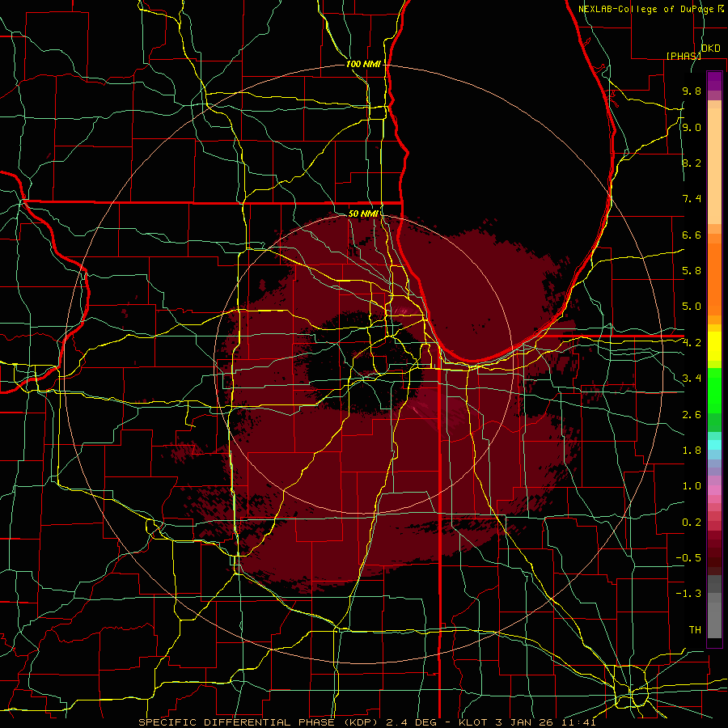Click the 5.8 color scale value
Image resolution: width=728 pixels, height=728 pixels.
click(x=692, y=271)
